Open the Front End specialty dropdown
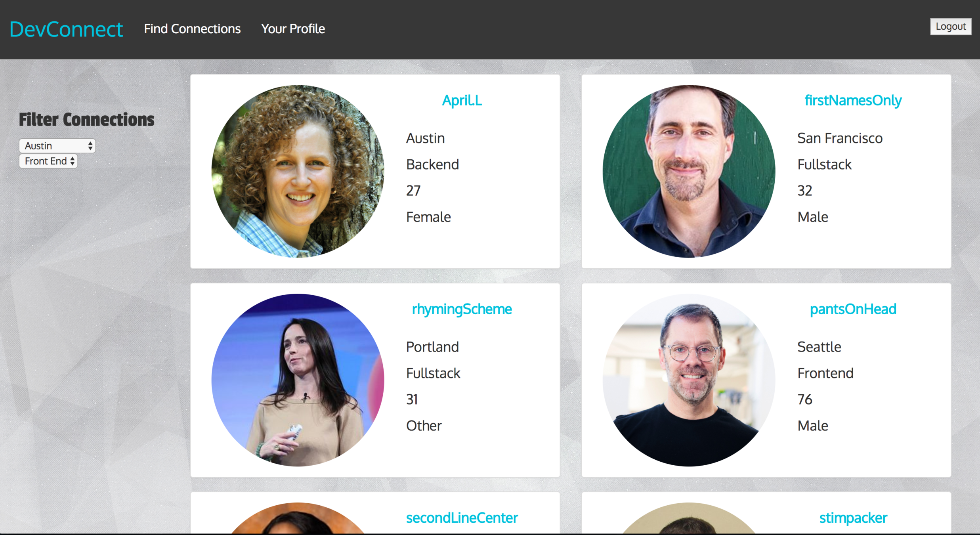 48,161
